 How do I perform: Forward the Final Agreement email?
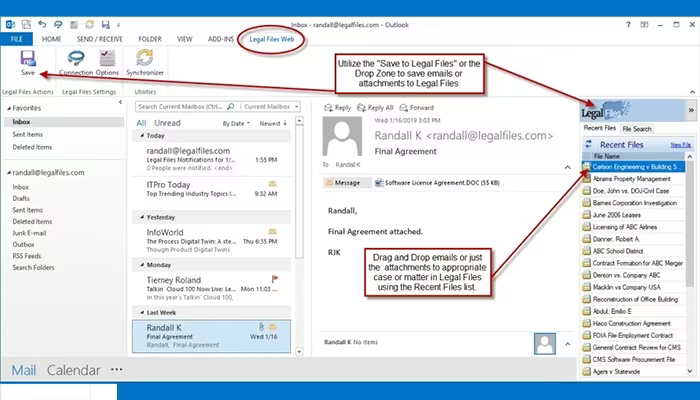coord(417,108)
